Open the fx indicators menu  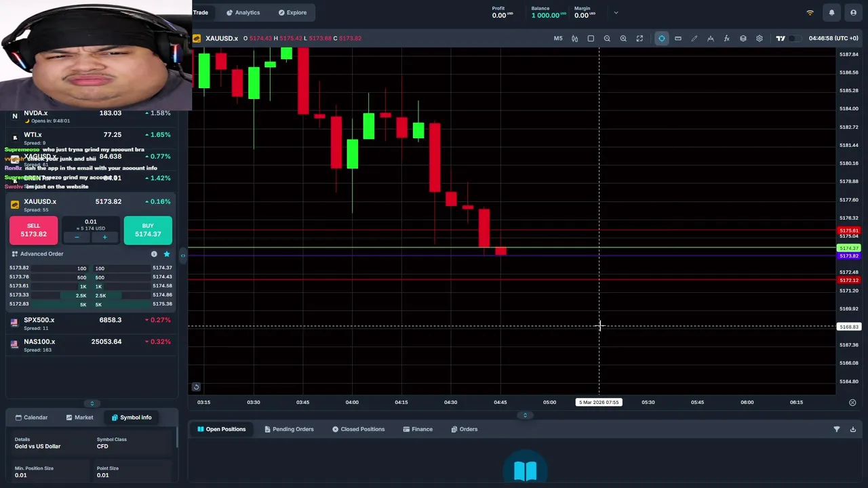[727, 39]
